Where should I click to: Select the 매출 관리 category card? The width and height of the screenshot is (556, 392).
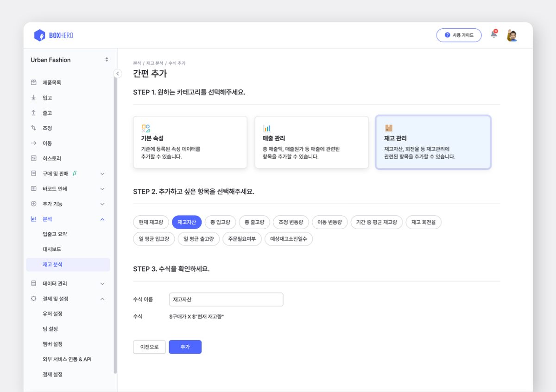(x=311, y=142)
